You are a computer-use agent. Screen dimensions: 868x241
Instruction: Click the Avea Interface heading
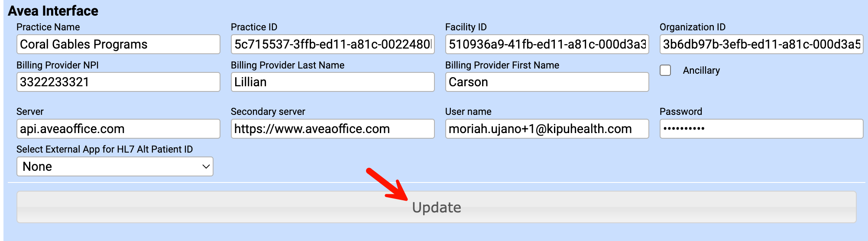coord(53,11)
